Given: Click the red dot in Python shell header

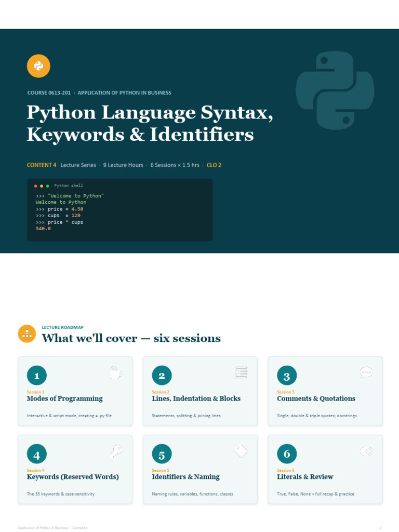Looking at the screenshot, I should coord(36,186).
